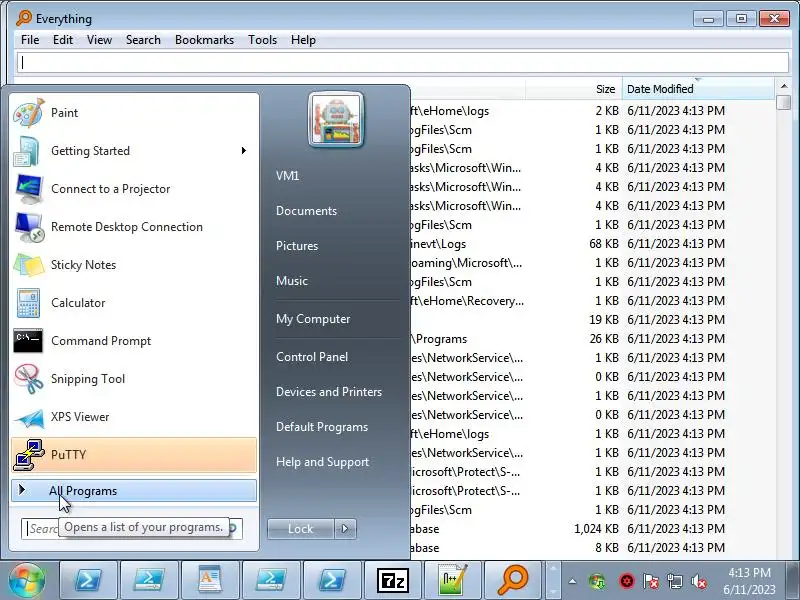Open the fourth PowerShell taskbar icon
This screenshot has height=600, width=800.
click(x=271, y=580)
